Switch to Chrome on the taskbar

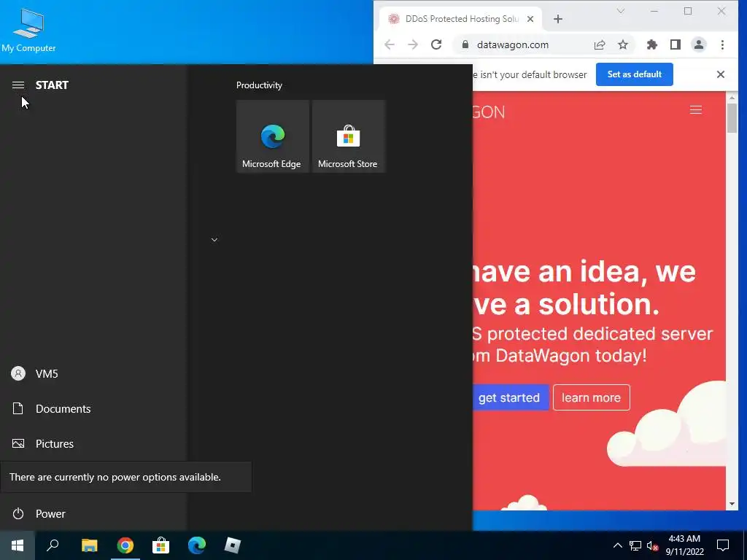(125, 545)
